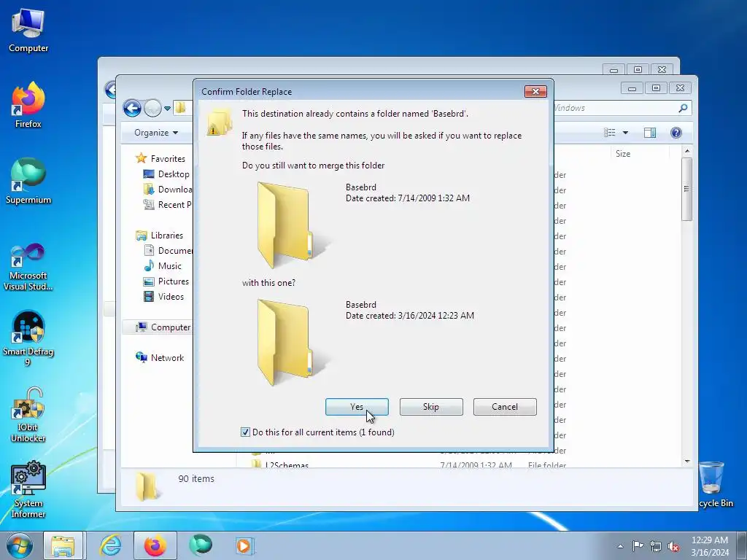
Task: Click the Explorer search magnifier icon
Action: pyautogui.click(x=683, y=108)
